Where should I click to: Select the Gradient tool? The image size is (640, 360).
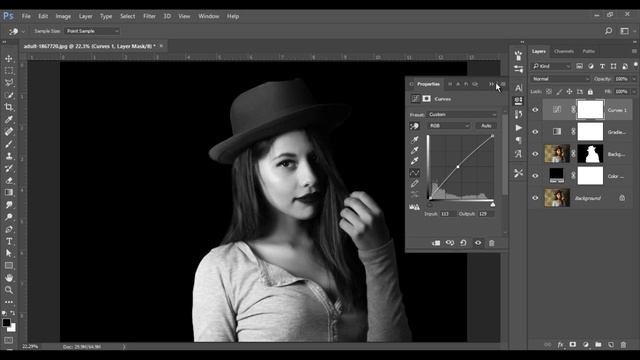pos(9,193)
